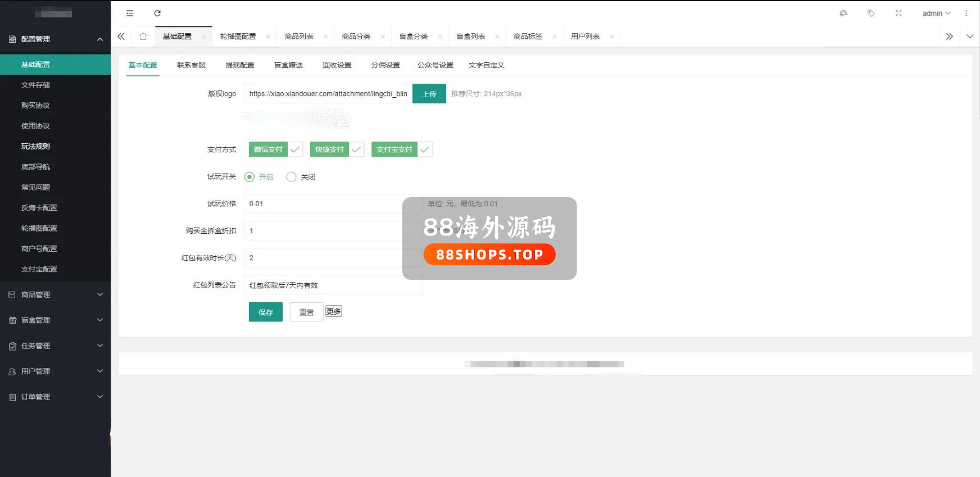Screen dimensions: 980x477
Task: Open 玩法规则 in the sidebar
Action: [36, 147]
